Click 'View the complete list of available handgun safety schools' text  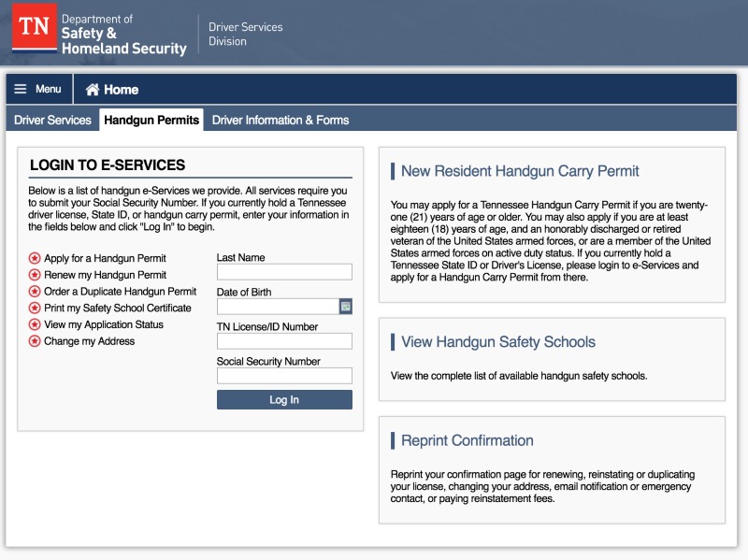point(519,376)
